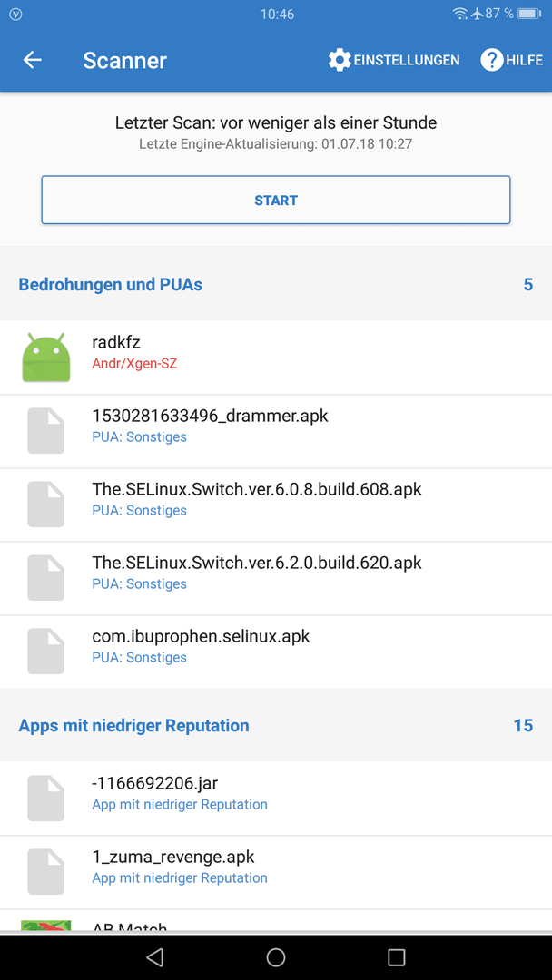Tap the Bedrohungen und PUAs section header
The height and width of the screenshot is (980, 552).
point(276,284)
